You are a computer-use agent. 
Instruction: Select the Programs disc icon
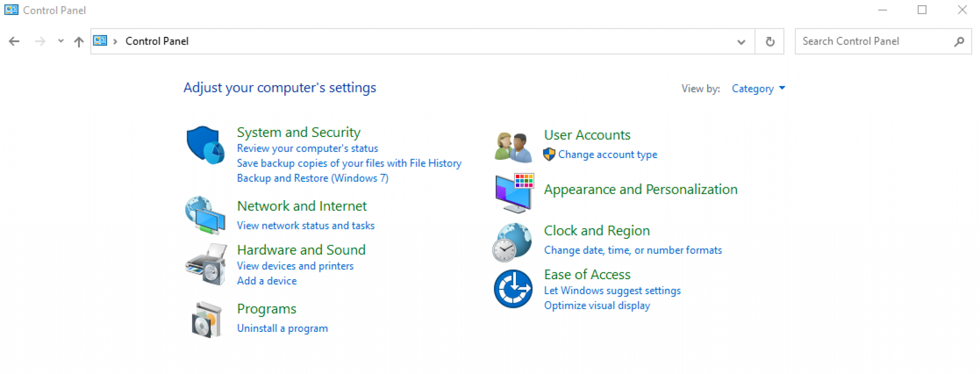click(x=207, y=319)
